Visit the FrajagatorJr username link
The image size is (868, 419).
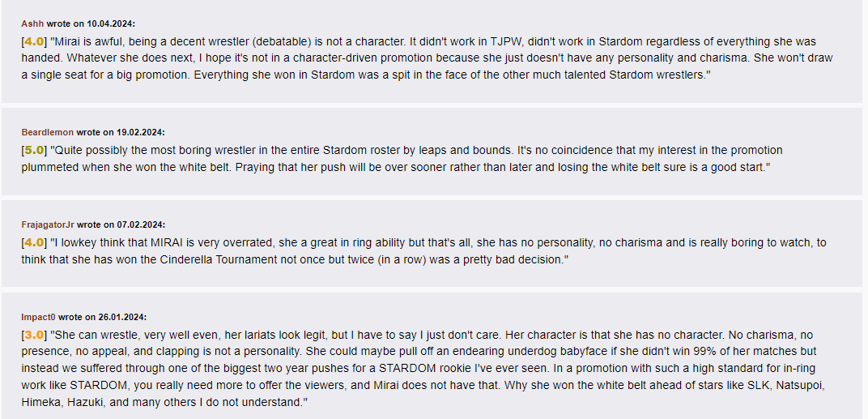click(48, 224)
